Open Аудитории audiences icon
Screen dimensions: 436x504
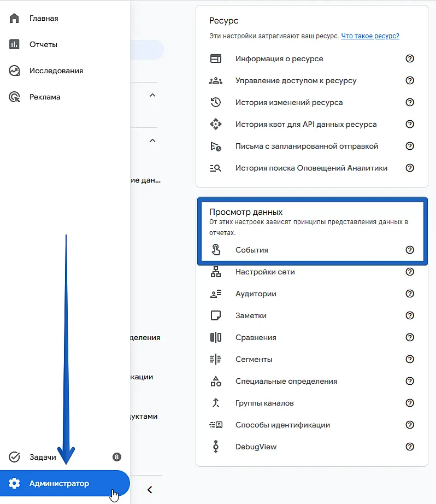coord(216,294)
